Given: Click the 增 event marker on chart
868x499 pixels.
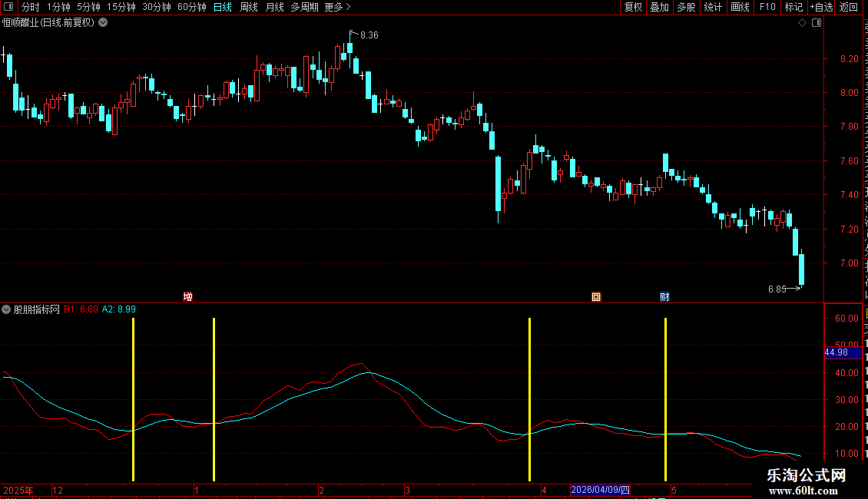Looking at the screenshot, I should [x=187, y=297].
